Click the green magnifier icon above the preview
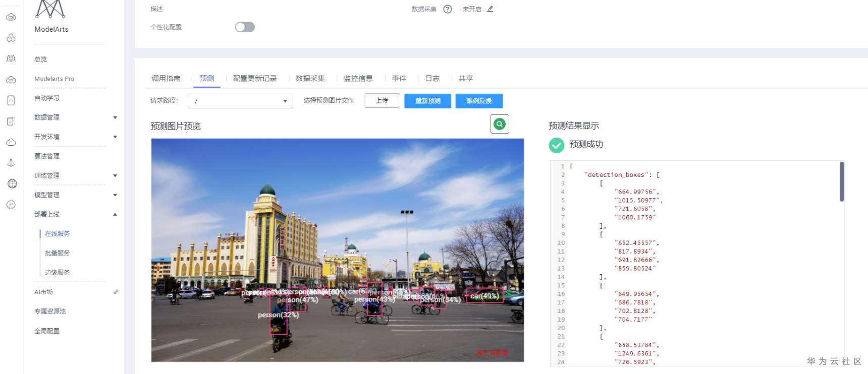This screenshot has width=868, height=374. [500, 124]
